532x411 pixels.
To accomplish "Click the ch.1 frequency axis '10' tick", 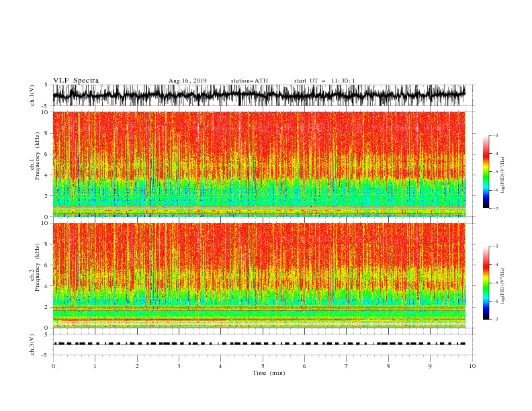I will [45, 112].
